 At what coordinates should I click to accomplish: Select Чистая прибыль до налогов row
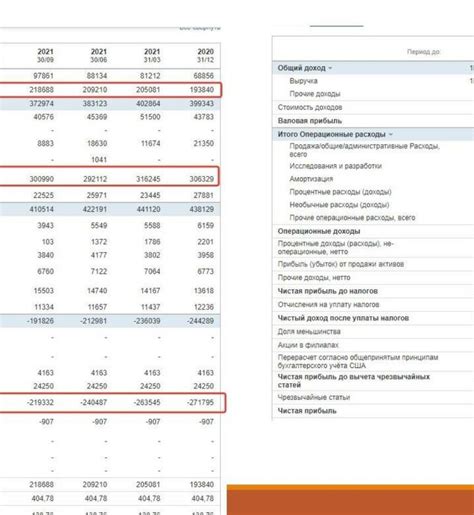coord(373,291)
